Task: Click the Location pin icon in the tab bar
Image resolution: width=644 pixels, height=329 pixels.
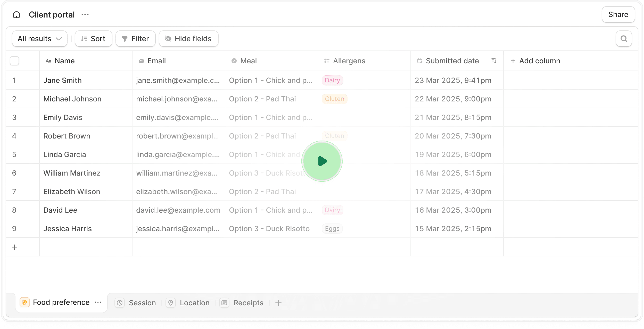Action: point(171,302)
